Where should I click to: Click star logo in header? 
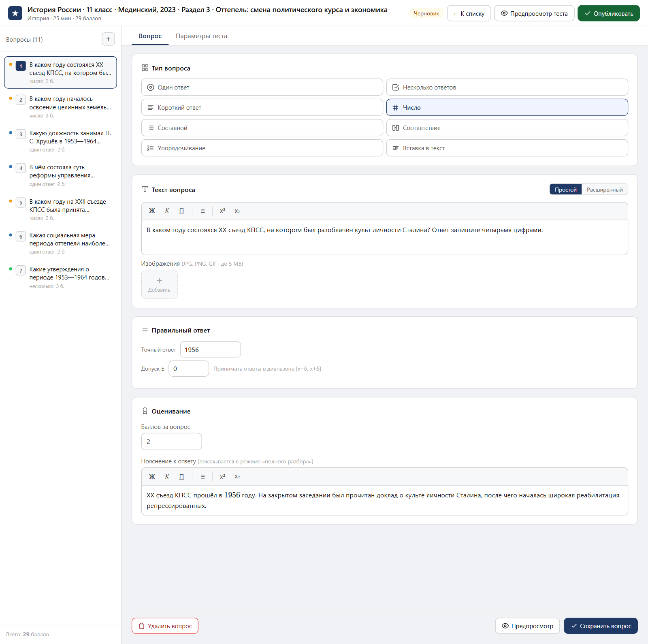15,13
